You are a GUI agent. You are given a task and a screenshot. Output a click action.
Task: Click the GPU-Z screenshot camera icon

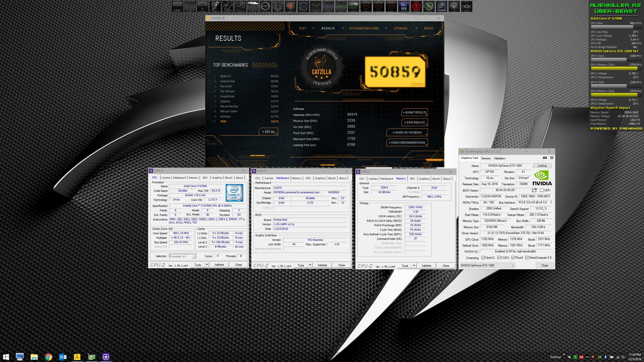(545, 158)
